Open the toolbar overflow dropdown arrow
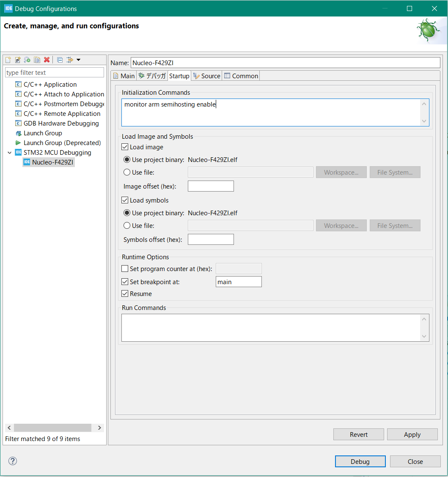 click(79, 60)
